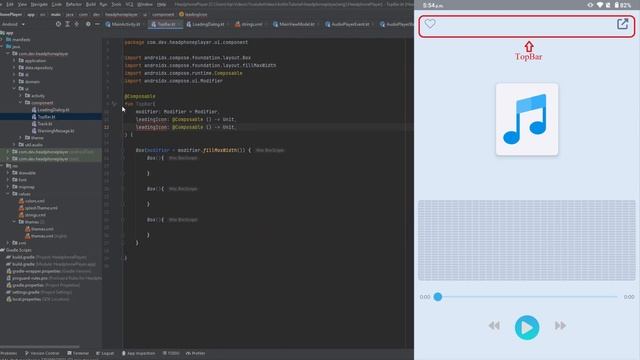The image size is (640, 360).
Task: Collapse the values resource folder
Action: click(x=8, y=194)
